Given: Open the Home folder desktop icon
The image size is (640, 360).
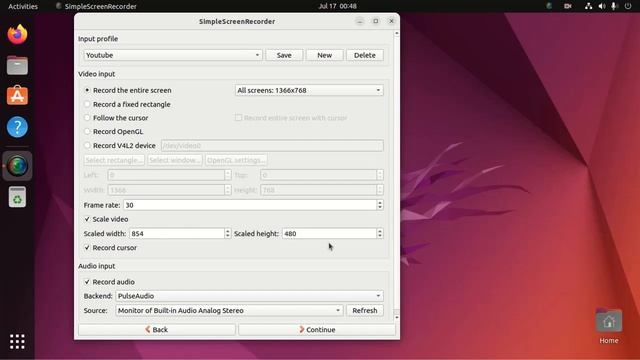Looking at the screenshot, I should pyautogui.click(x=609, y=326).
